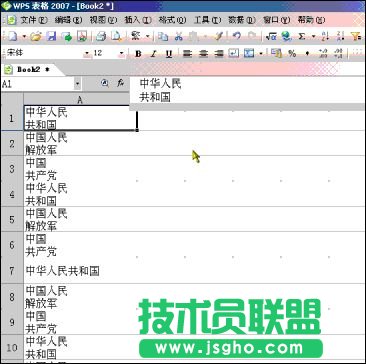Click the Currency style icon
Screen dimensions: 366x364
click(276, 54)
